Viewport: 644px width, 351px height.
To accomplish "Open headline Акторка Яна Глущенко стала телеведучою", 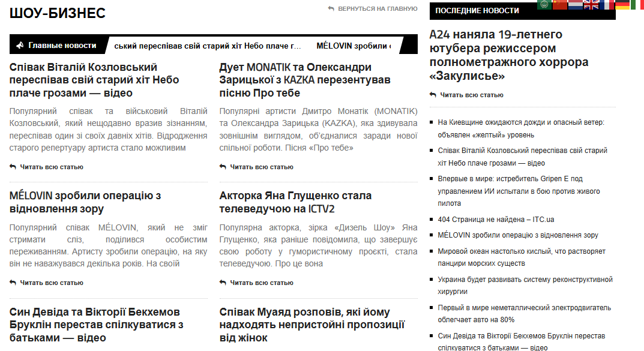I will pyautogui.click(x=295, y=202).
